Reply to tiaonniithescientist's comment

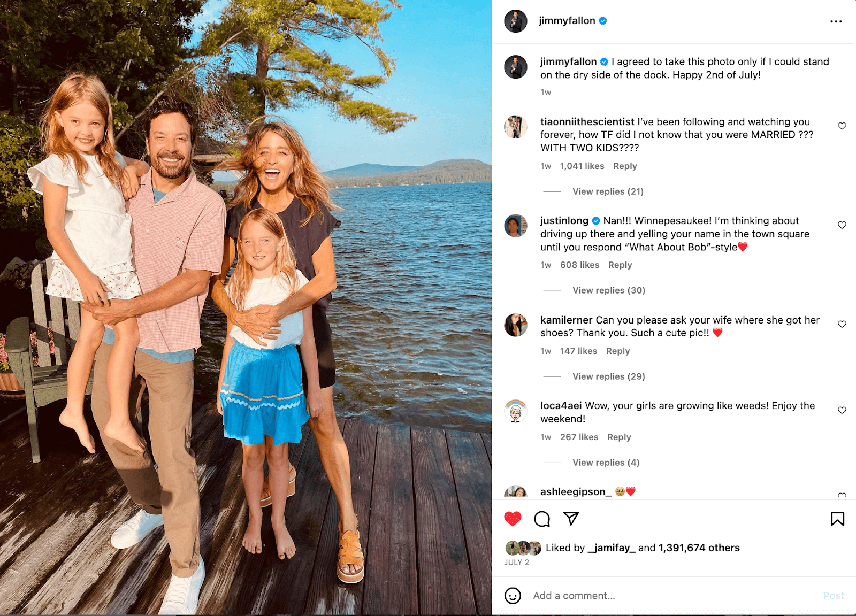click(x=625, y=166)
